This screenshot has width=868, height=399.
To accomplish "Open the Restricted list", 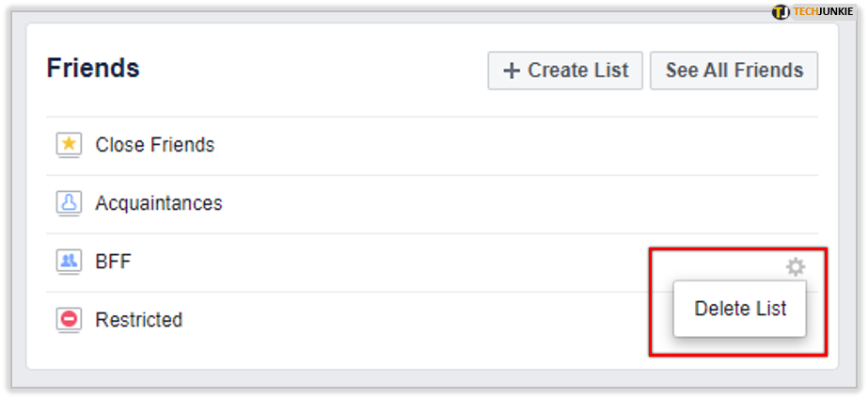I will pyautogui.click(x=139, y=320).
